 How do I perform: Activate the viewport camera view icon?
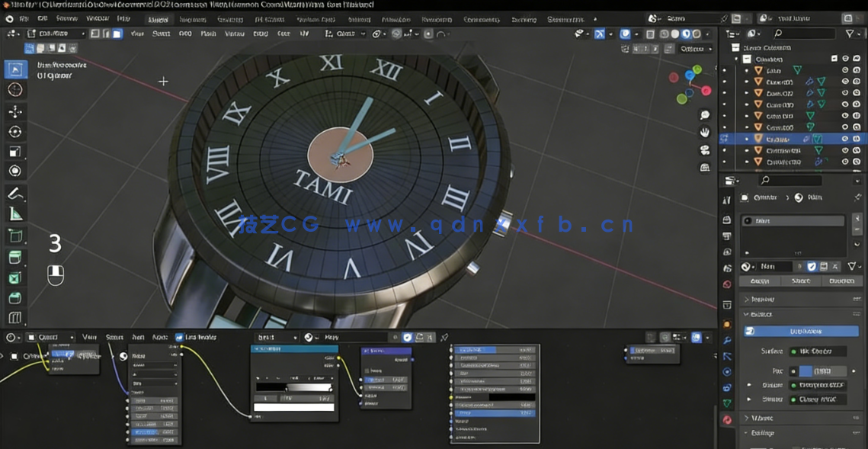(703, 149)
